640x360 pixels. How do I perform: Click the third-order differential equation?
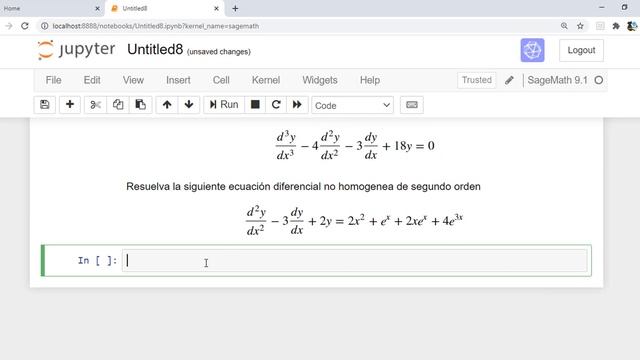click(355, 145)
